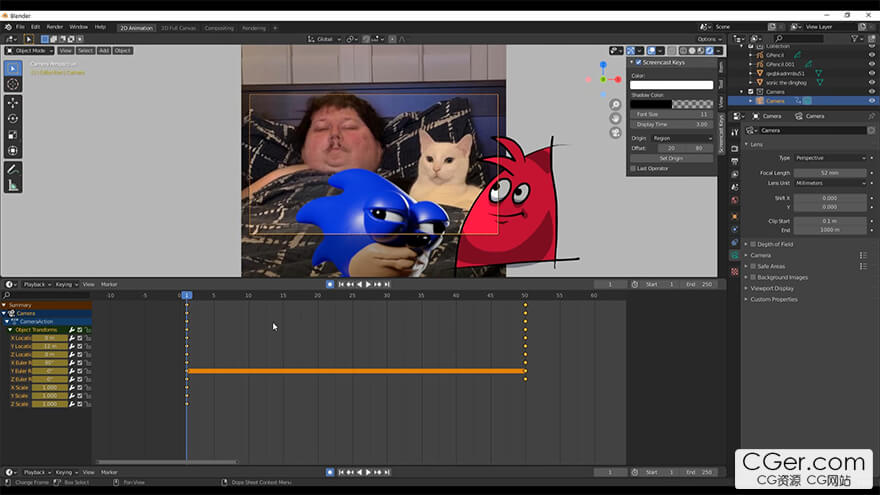
Task: Open Output properties tab icon
Action: pyautogui.click(x=735, y=162)
